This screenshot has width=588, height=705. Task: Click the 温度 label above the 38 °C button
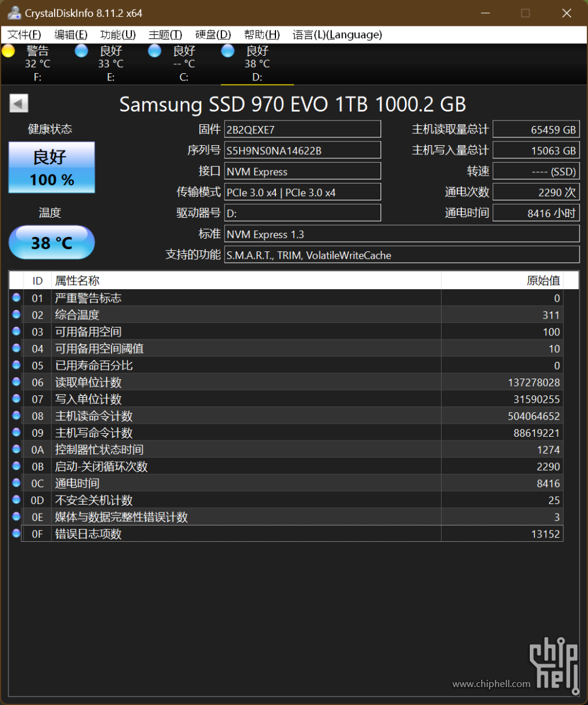coord(50,212)
